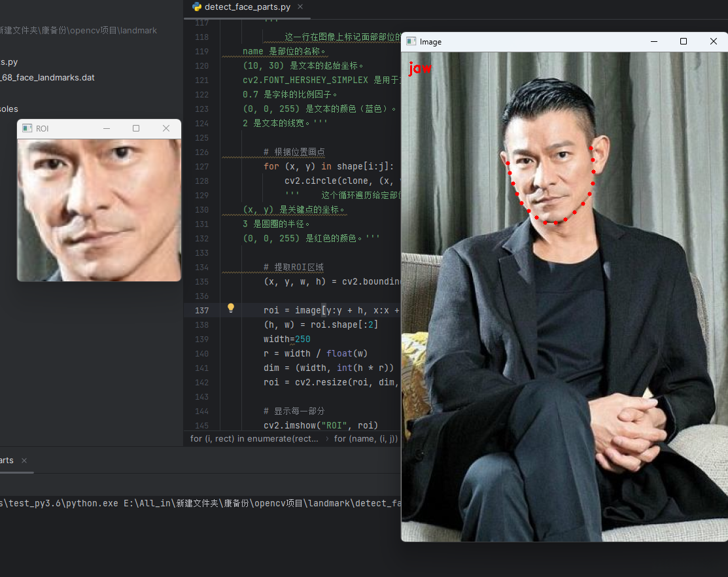Screen dimensions: 728x577
Task: Click breadcrumb 'for (name, (i, j))'
Action: click(x=366, y=439)
